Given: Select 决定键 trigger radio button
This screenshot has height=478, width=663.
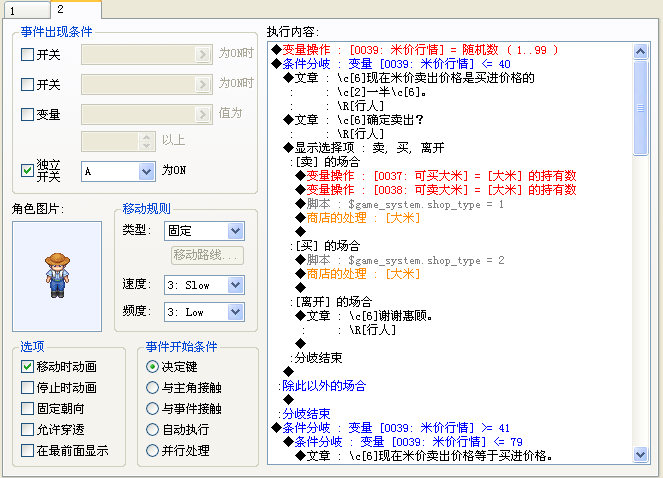Looking at the screenshot, I should pos(152,366).
